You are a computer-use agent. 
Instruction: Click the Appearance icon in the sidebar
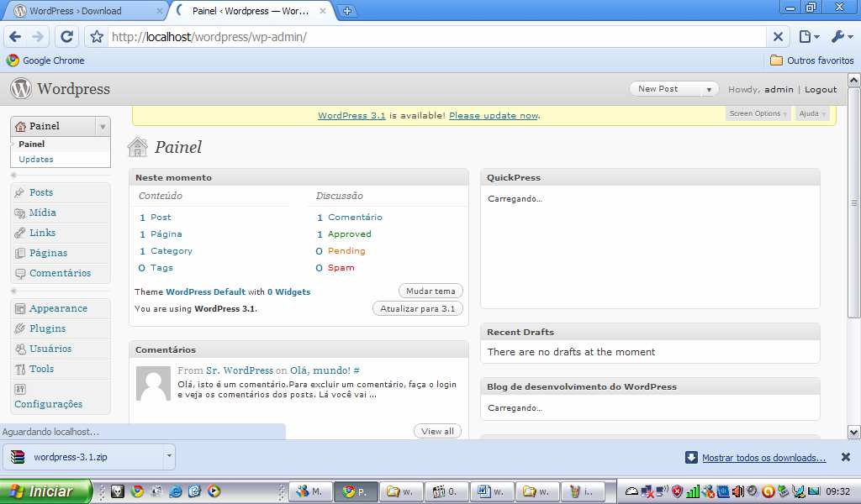coord(20,309)
